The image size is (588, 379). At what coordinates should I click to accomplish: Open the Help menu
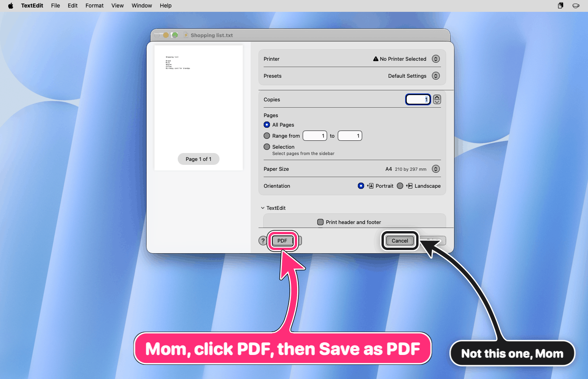[166, 6]
